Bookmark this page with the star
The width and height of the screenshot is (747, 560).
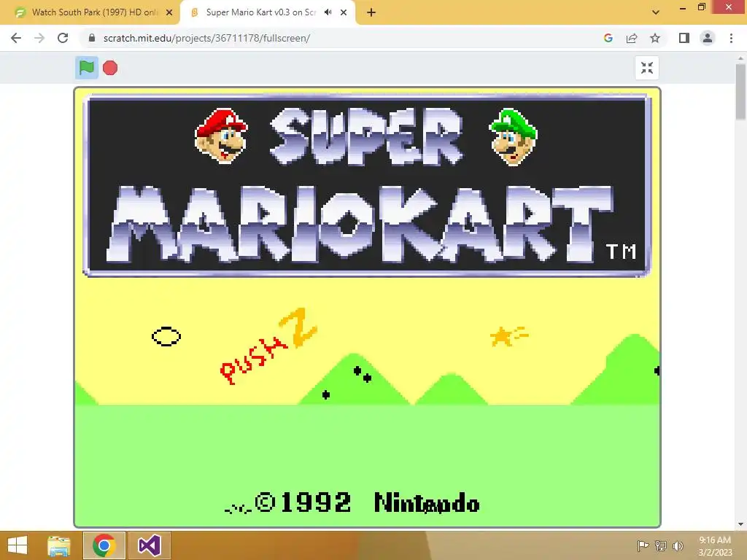click(655, 38)
